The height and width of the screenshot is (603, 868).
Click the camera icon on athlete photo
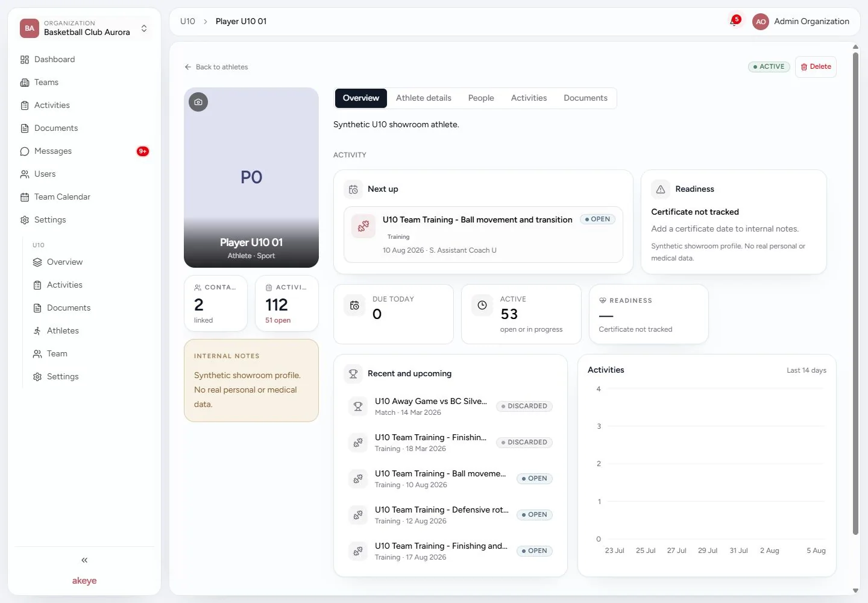coord(198,102)
